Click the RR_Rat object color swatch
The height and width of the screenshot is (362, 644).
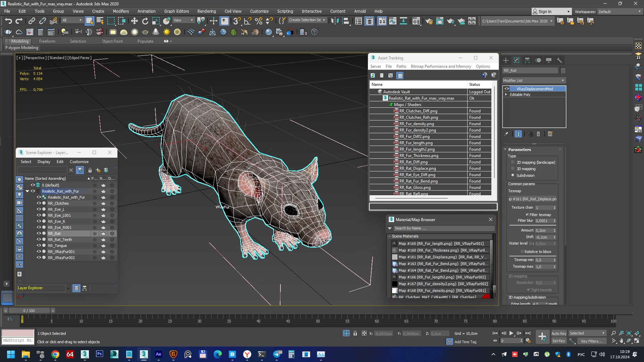click(x=563, y=70)
